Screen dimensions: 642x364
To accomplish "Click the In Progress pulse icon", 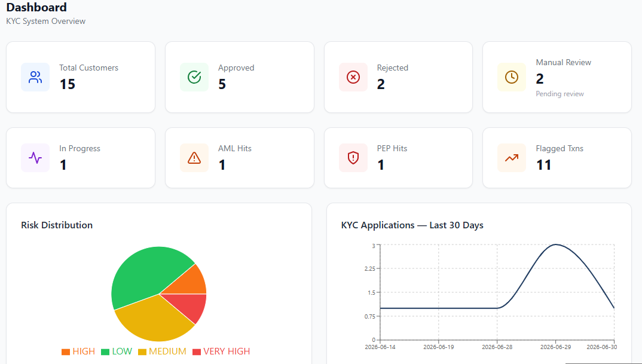I will tap(35, 158).
